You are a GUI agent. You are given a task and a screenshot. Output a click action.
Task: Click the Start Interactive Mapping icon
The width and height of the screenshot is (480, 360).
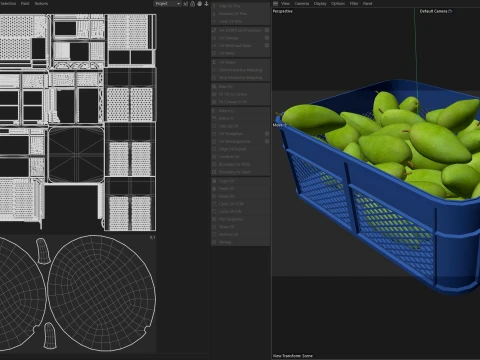tap(214, 70)
